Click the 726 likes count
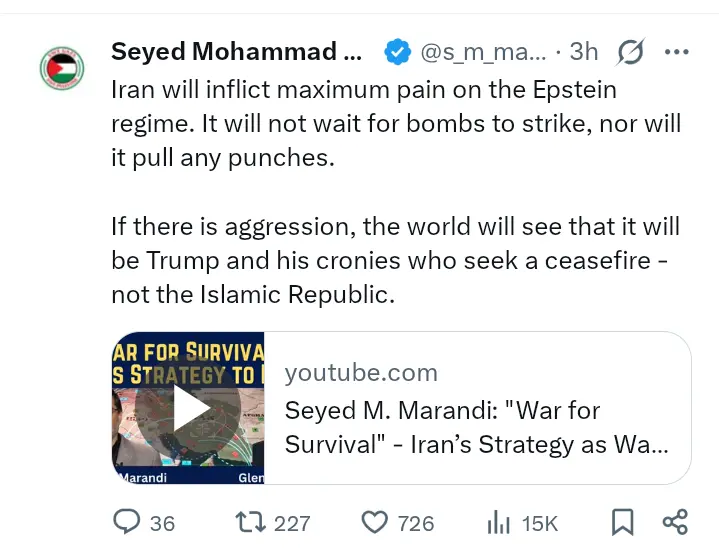 [415, 523]
